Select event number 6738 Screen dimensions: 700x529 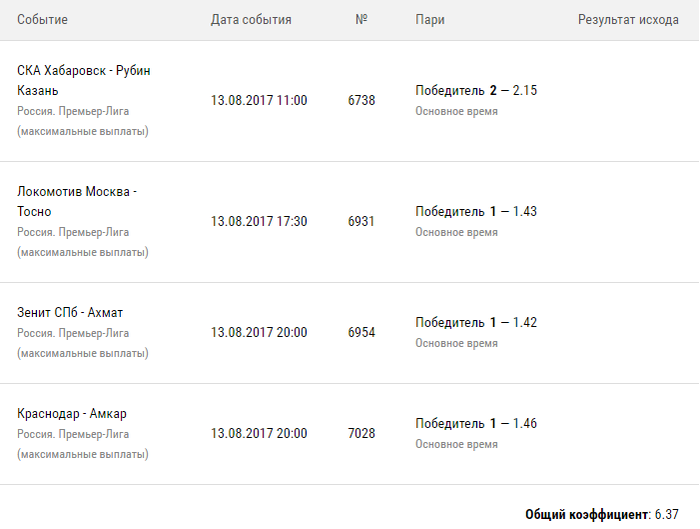[x=361, y=101]
